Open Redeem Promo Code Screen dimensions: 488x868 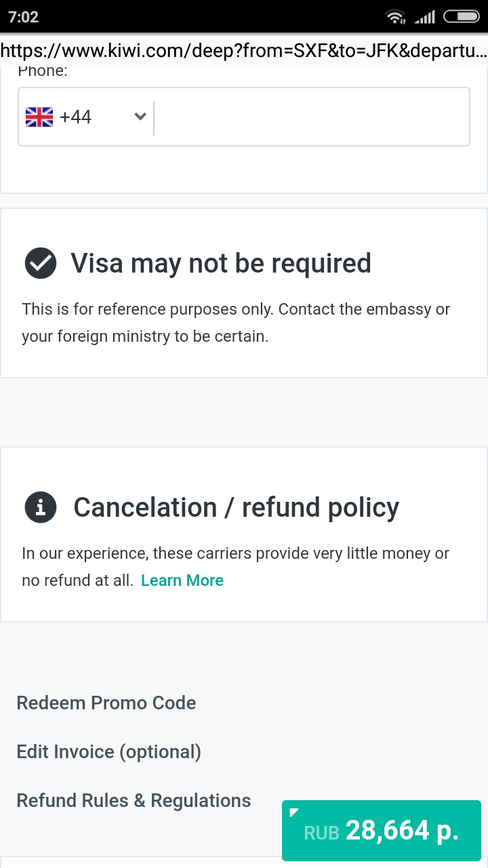click(106, 703)
